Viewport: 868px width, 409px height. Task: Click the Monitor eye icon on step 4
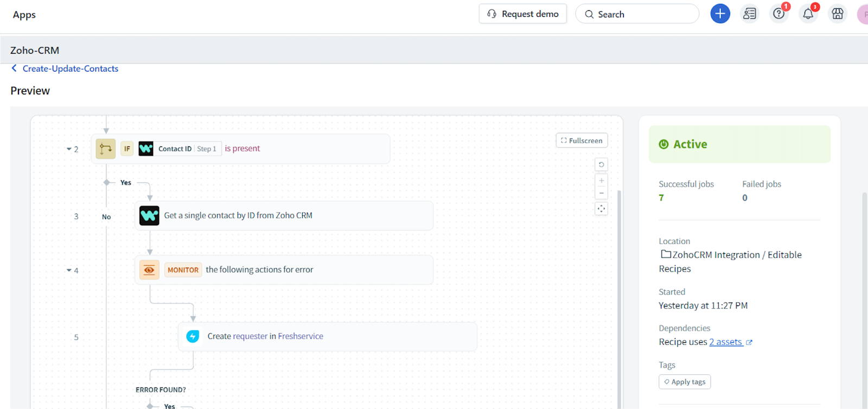pos(149,270)
